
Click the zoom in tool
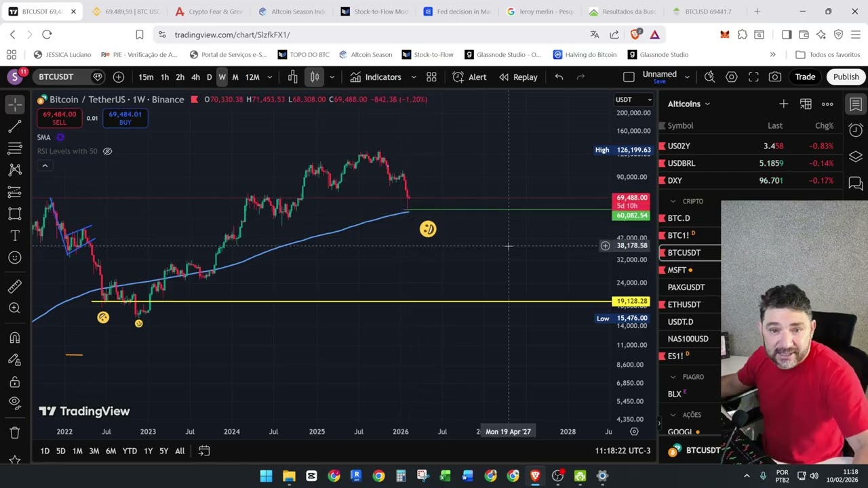[x=14, y=308]
